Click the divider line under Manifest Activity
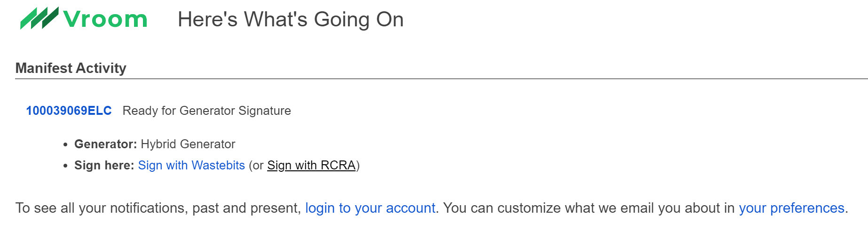 coord(442,79)
